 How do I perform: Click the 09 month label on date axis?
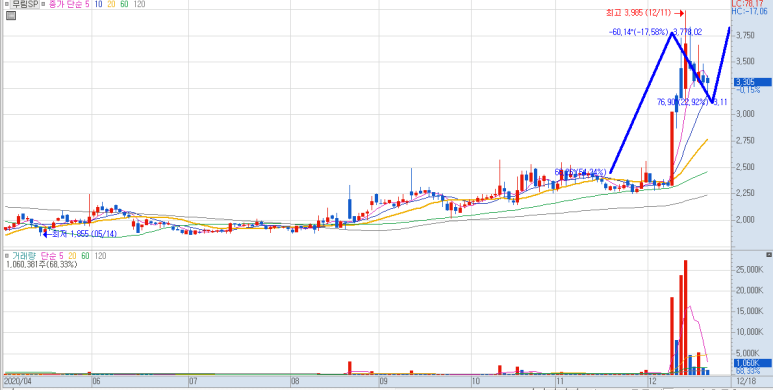[x=384, y=381]
